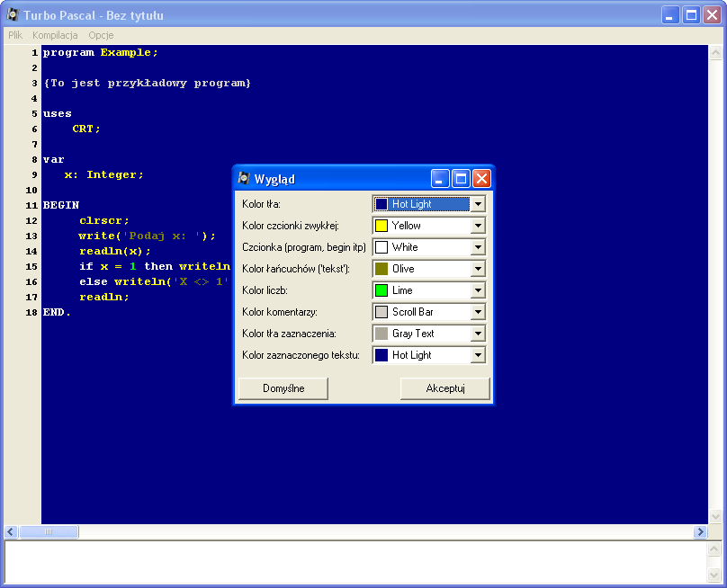Click the Akceptuj button
Image resolution: width=727 pixels, height=588 pixels.
click(445, 388)
